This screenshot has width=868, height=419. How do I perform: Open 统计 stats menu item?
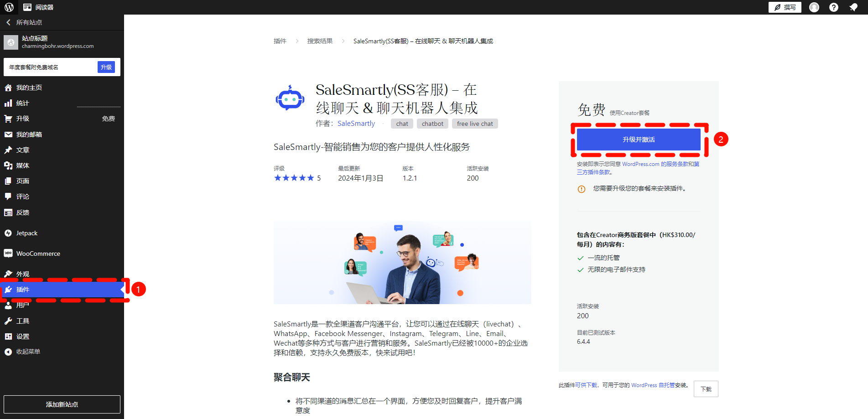[22, 103]
